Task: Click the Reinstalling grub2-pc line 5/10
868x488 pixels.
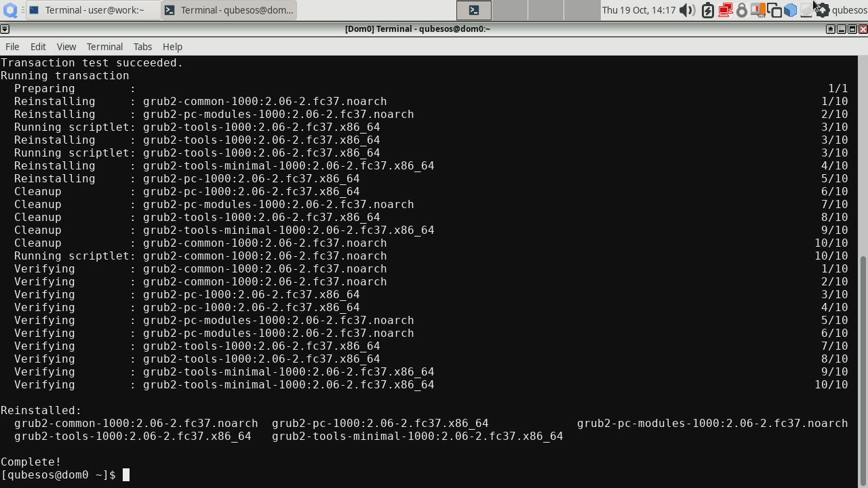Action: (x=431, y=179)
